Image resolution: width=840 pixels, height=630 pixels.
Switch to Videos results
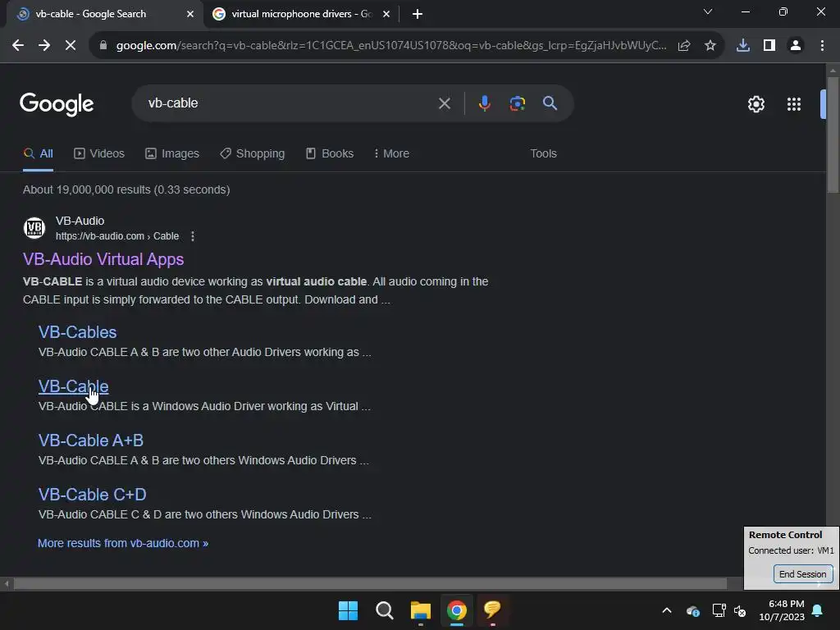(99, 153)
